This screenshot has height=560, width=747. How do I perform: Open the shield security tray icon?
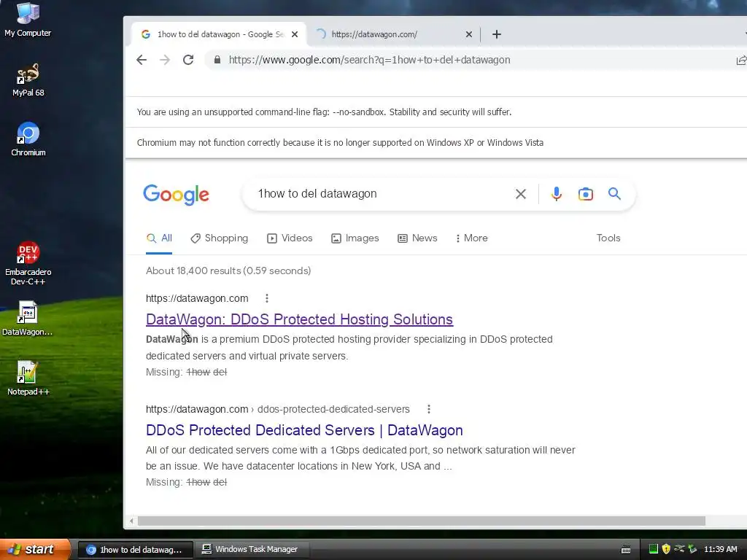[666, 549]
